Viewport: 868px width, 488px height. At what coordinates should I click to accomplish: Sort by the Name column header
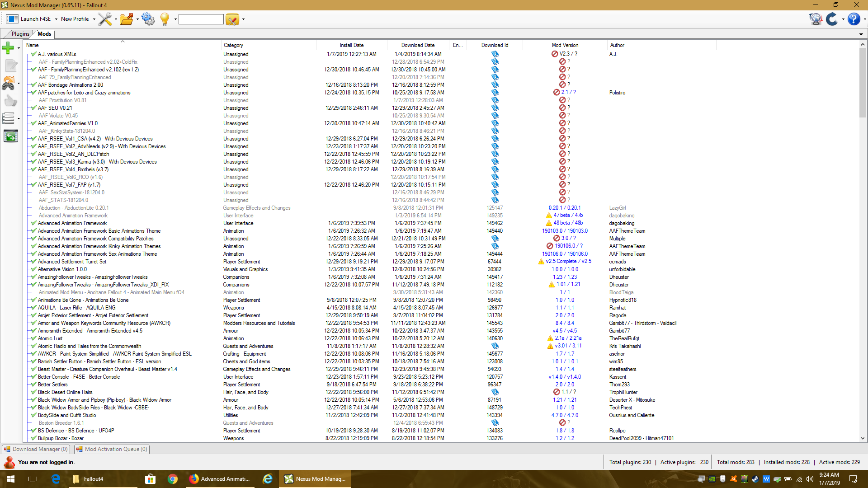pos(123,45)
